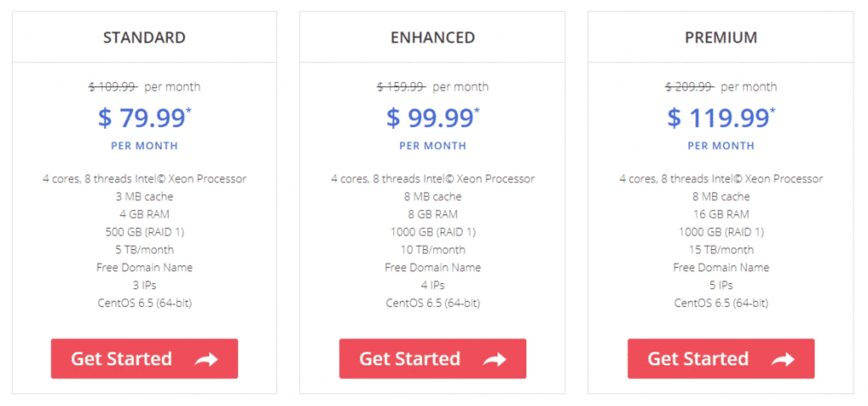Click the arrow icon on Standard's Get Started button
Viewport: 868px width, 406px height.
[x=208, y=359]
